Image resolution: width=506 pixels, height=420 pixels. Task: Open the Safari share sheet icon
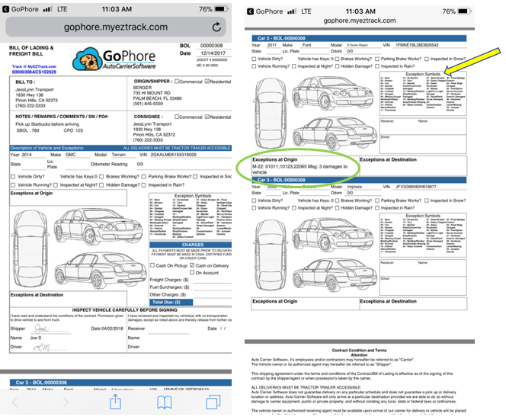[x=115, y=402]
